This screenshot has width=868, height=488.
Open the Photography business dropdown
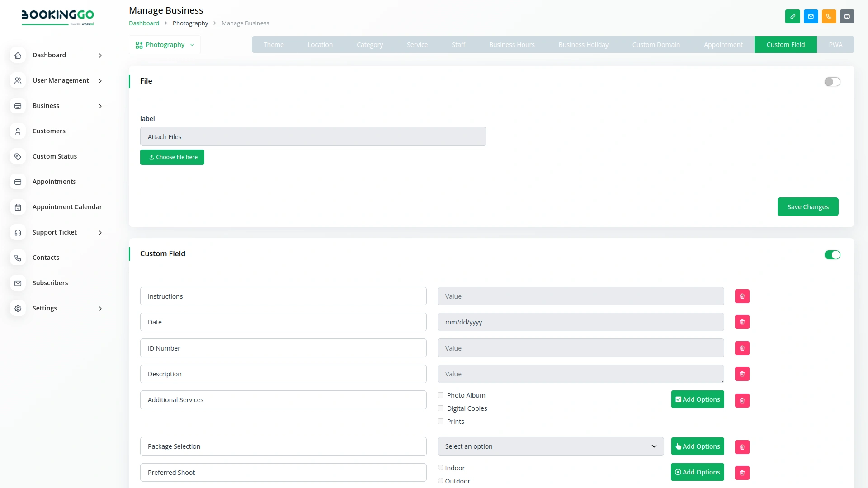click(165, 45)
